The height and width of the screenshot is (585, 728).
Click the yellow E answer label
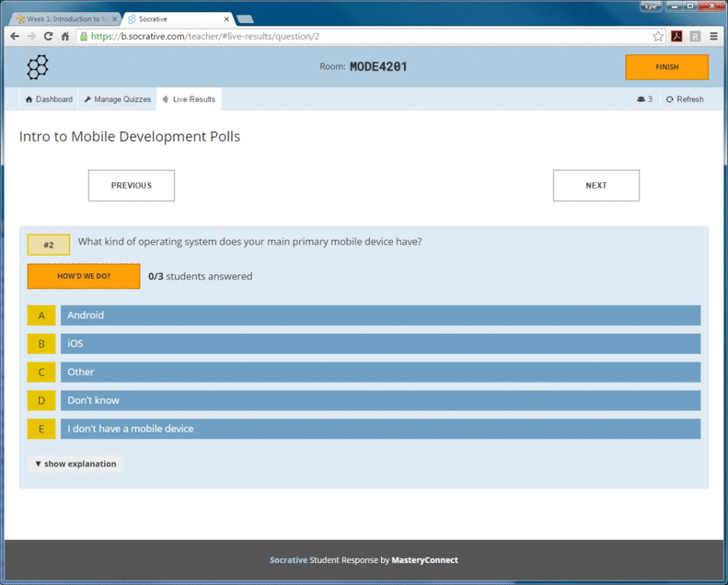tap(41, 429)
